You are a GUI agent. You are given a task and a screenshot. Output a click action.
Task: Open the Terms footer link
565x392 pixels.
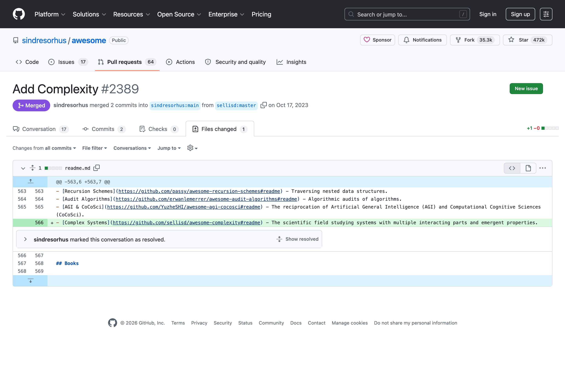point(178,323)
